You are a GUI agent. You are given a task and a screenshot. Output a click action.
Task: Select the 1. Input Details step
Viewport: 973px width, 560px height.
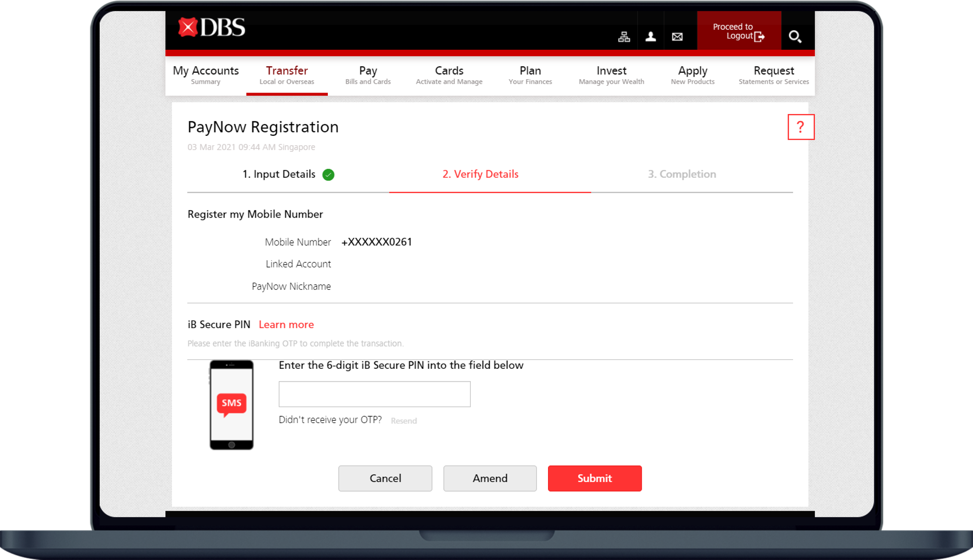point(279,174)
